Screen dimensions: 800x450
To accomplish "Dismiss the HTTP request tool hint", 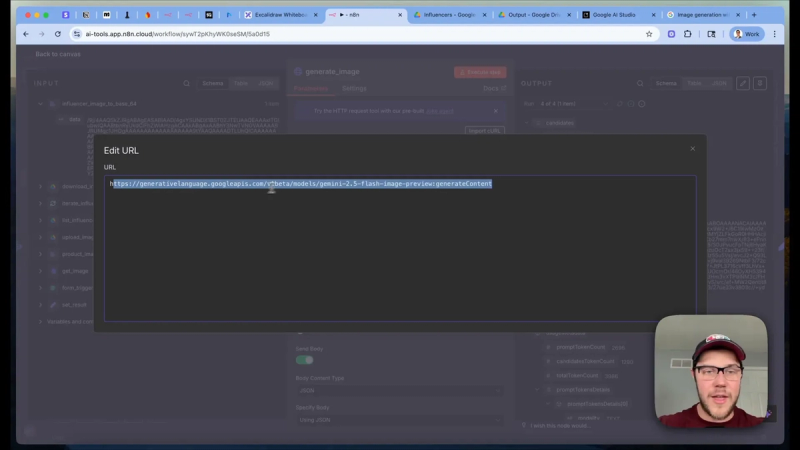I will [x=495, y=111].
